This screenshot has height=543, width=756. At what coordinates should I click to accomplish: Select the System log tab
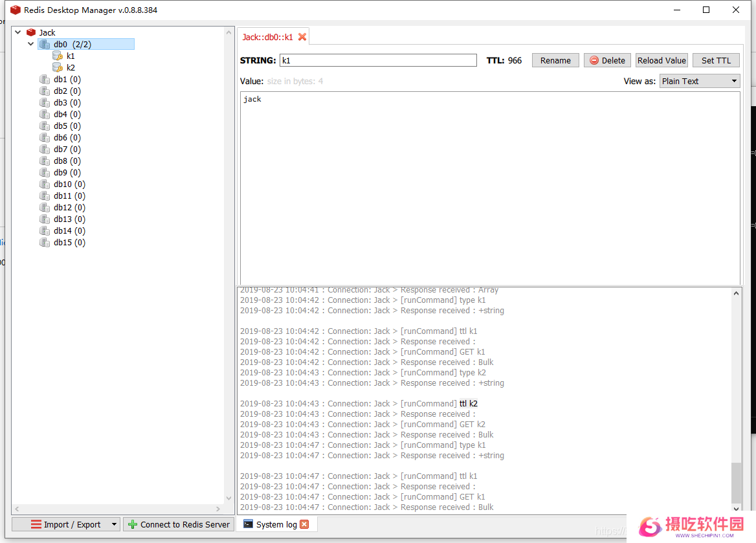pos(276,524)
